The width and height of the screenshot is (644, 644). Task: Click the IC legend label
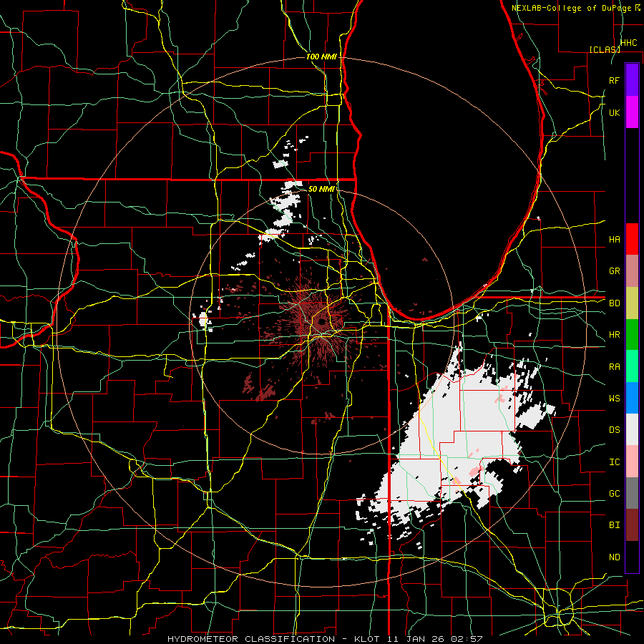tap(614, 462)
